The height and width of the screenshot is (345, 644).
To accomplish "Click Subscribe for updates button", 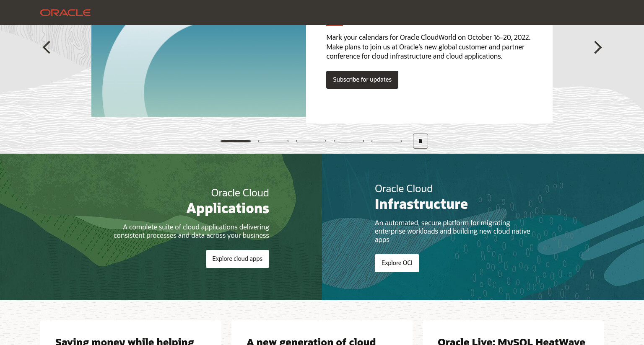I will coord(362,80).
